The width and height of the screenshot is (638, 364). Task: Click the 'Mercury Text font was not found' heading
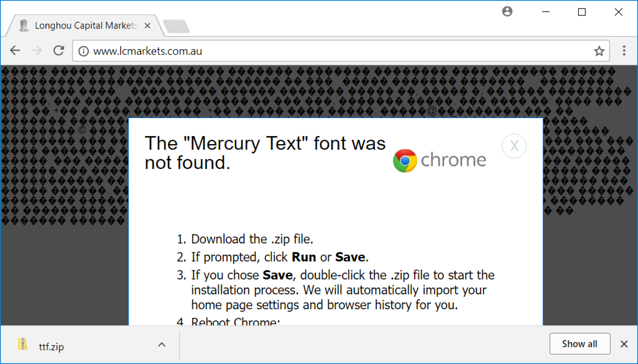265,153
